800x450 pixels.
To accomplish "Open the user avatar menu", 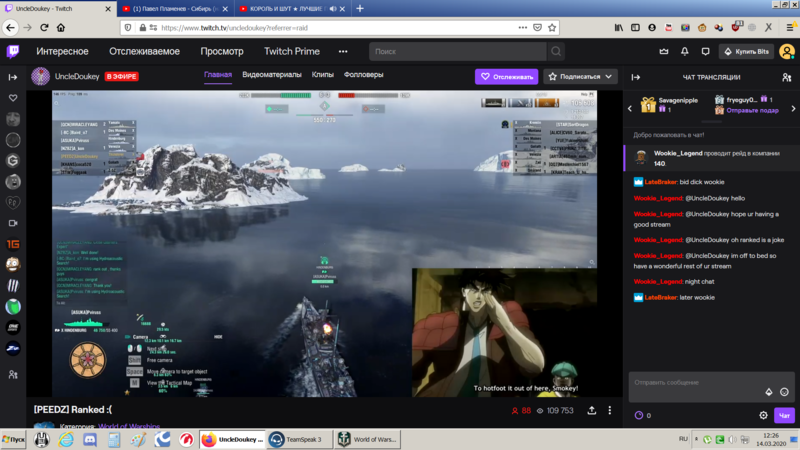I will (x=787, y=52).
